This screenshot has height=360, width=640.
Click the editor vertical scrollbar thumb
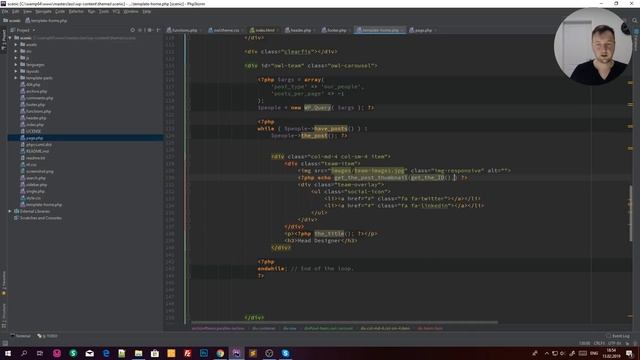tap(630, 212)
